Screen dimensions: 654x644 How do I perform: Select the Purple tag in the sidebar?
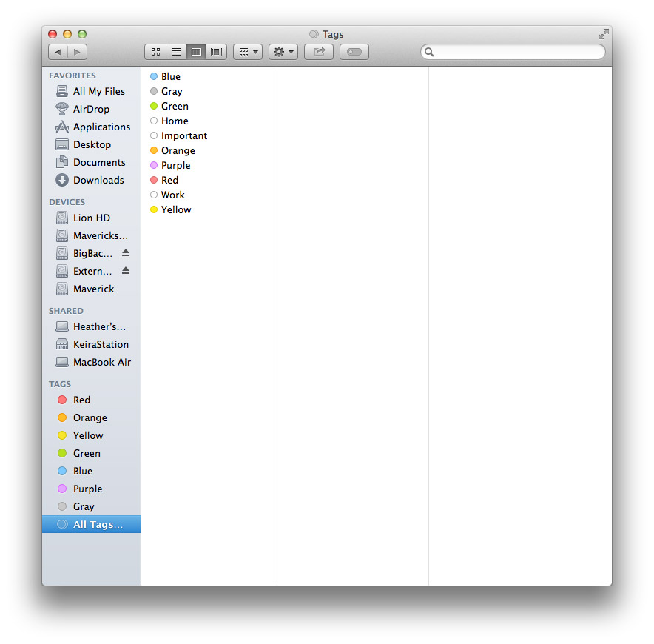click(x=91, y=489)
